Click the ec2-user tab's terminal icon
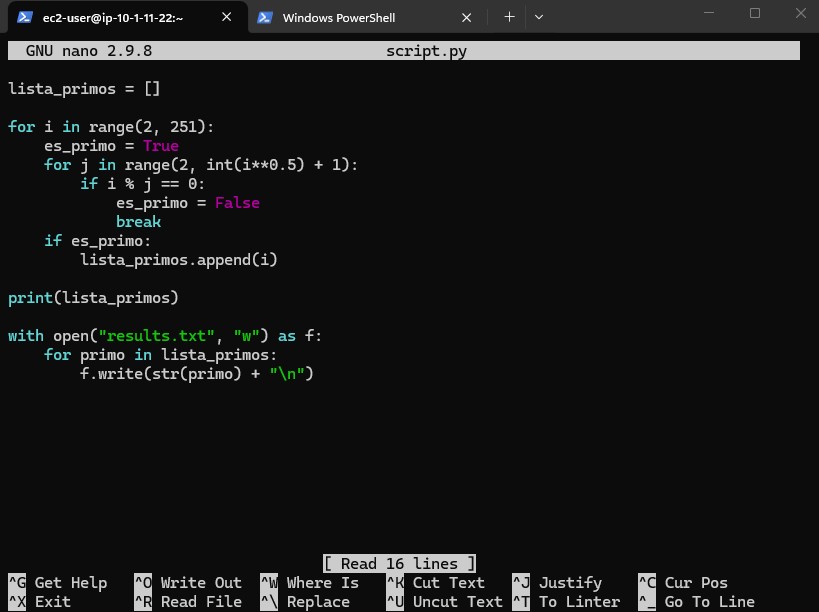 (27, 17)
